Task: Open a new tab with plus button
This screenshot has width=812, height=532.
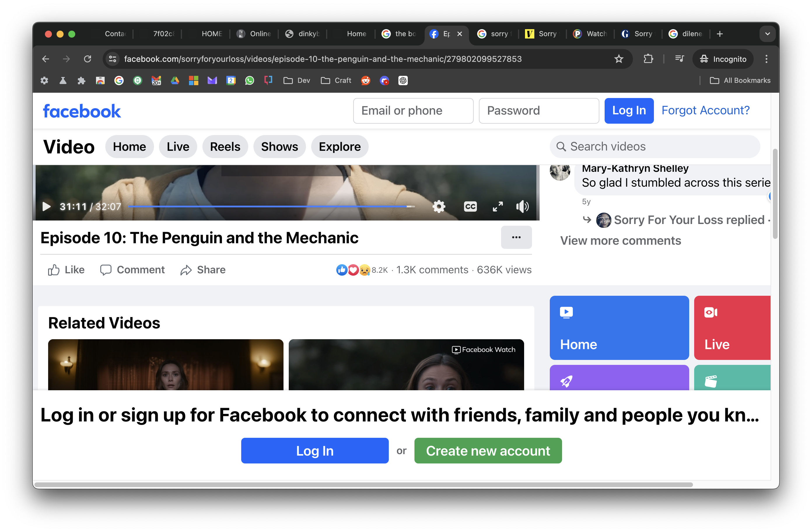Action: click(x=720, y=34)
